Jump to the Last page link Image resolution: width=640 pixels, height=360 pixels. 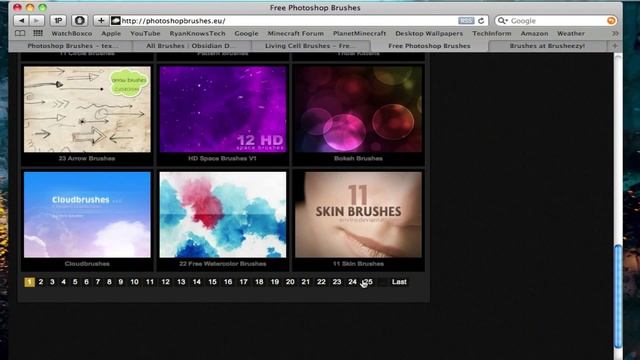[x=399, y=282]
